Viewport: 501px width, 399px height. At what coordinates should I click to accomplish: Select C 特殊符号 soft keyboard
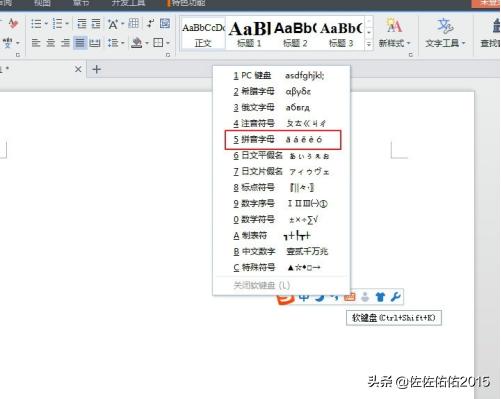tap(282, 267)
